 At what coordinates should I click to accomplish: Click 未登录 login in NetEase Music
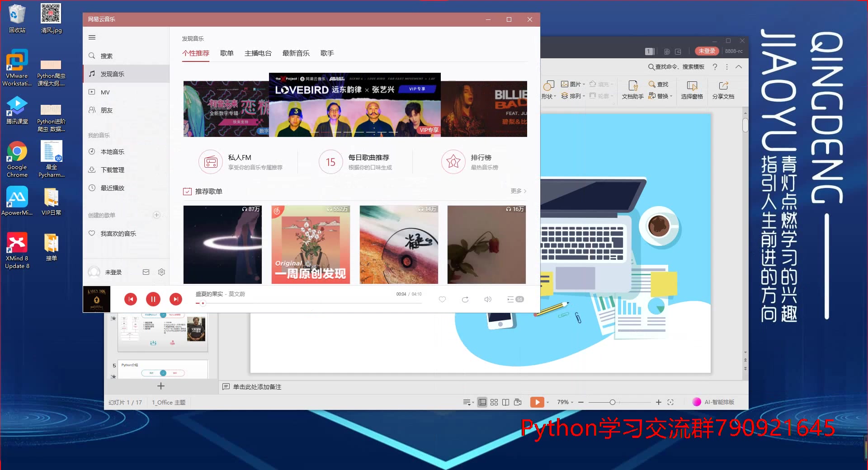click(113, 272)
